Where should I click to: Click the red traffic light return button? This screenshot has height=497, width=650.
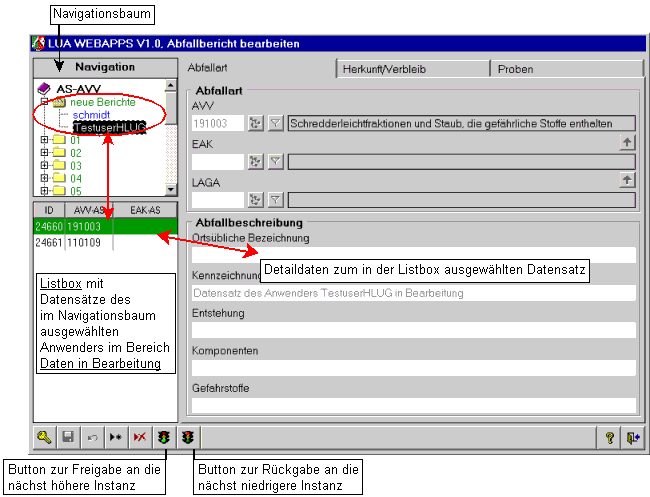coord(187,437)
